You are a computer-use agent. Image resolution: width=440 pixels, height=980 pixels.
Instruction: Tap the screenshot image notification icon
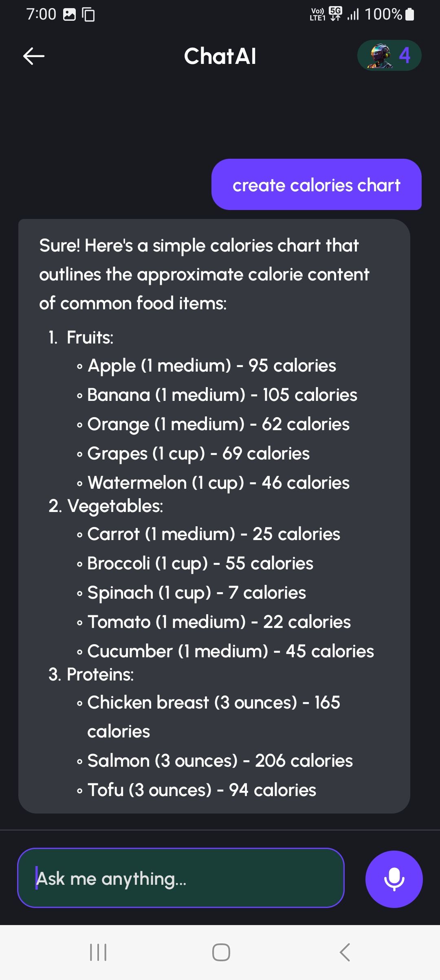(x=70, y=15)
